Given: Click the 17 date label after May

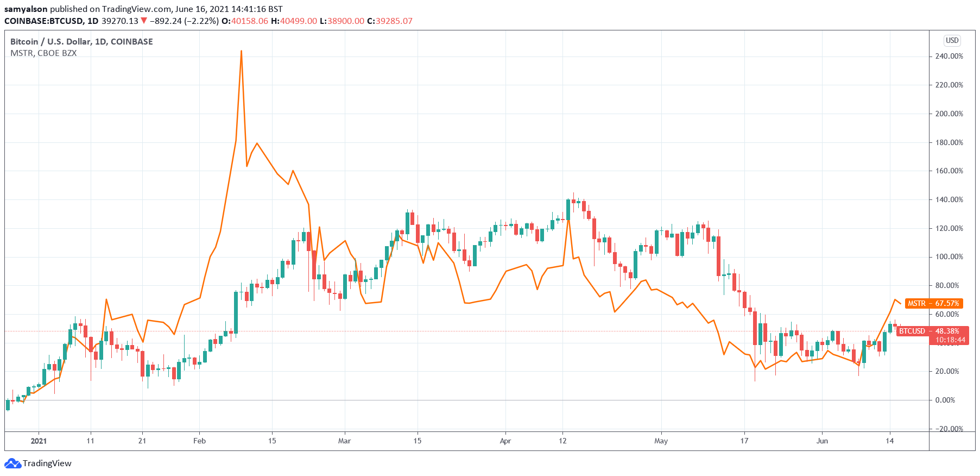Looking at the screenshot, I should [x=744, y=441].
